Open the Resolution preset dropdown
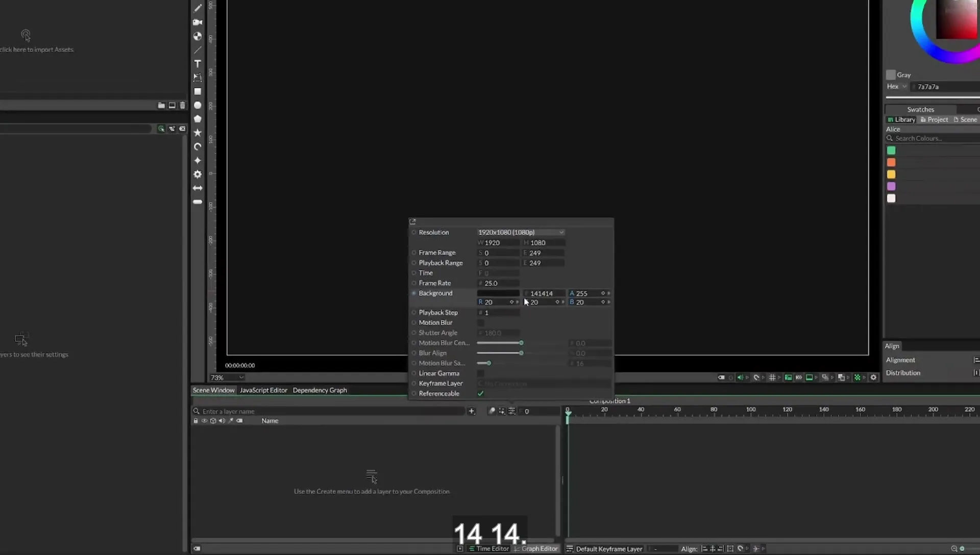Image resolution: width=980 pixels, height=555 pixels. pyautogui.click(x=521, y=233)
